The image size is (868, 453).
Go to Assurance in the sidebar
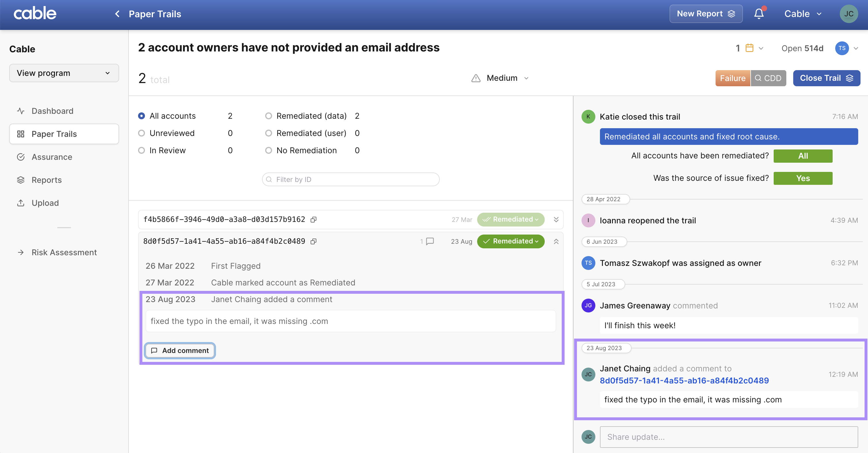tap(51, 157)
